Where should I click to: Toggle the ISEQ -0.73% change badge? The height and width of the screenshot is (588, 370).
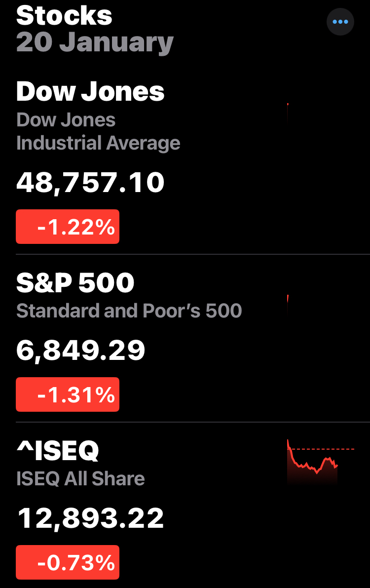[68, 562]
